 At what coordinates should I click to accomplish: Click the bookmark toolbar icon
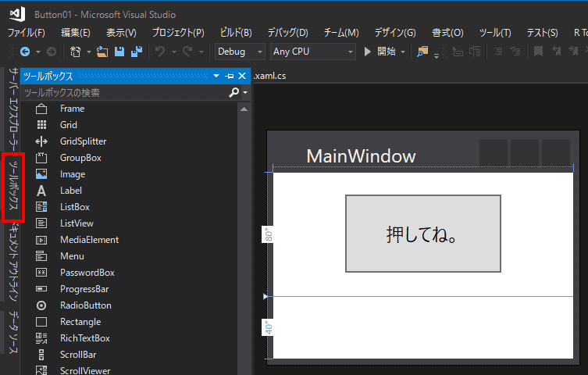click(538, 51)
